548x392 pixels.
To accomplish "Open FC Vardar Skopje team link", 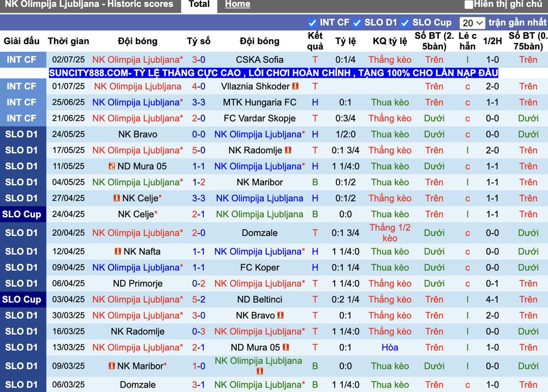I will coord(260,119).
